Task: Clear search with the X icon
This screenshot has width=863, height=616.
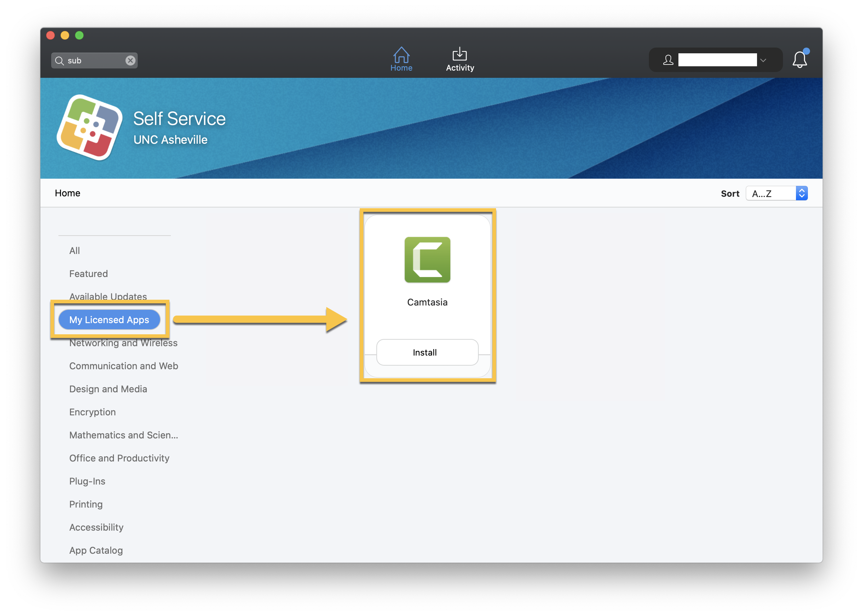Action: 130,61
